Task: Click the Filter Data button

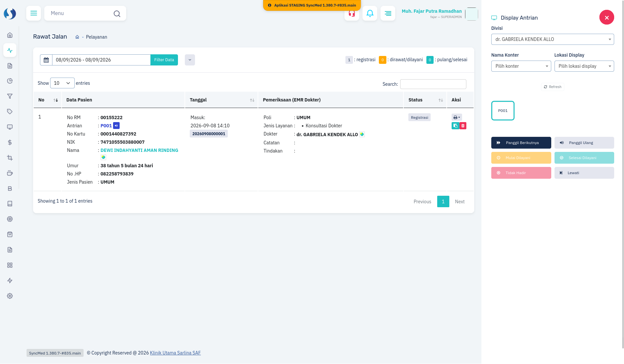Action: [x=164, y=60]
